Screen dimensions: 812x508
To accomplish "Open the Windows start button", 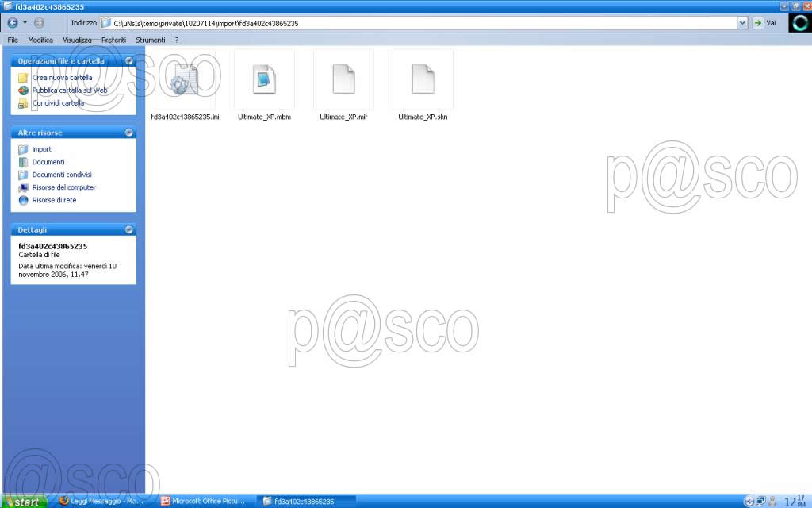I will click(x=25, y=502).
